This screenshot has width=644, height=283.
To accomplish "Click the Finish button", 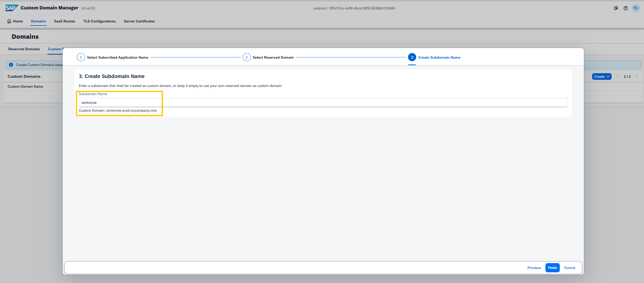I will 552,268.
